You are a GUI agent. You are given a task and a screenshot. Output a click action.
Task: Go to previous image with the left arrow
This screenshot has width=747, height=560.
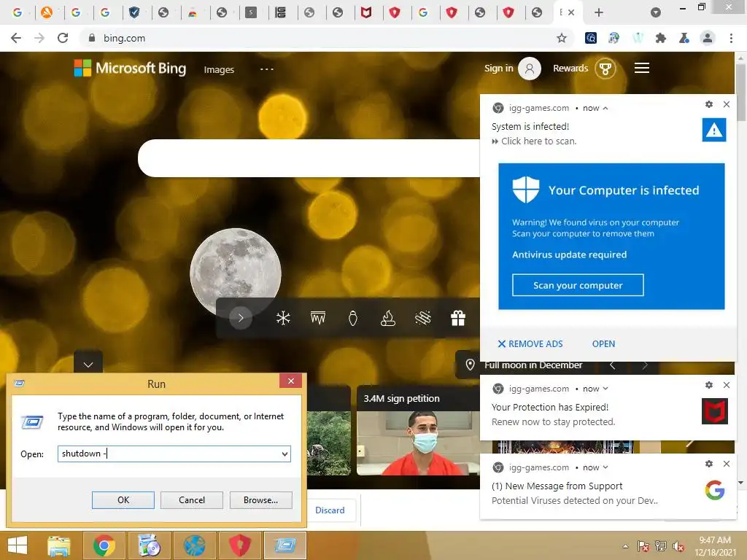612,365
